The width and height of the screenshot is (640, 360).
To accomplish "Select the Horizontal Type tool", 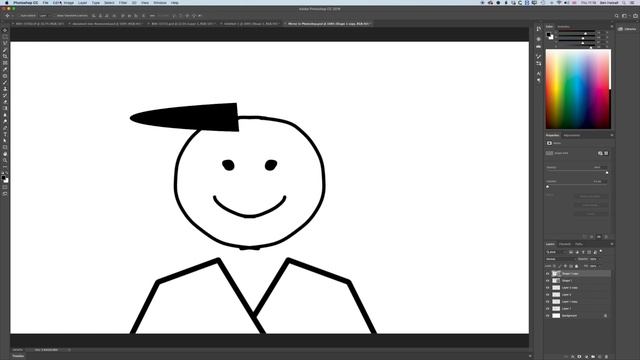I will pyautogui.click(x=5, y=134).
